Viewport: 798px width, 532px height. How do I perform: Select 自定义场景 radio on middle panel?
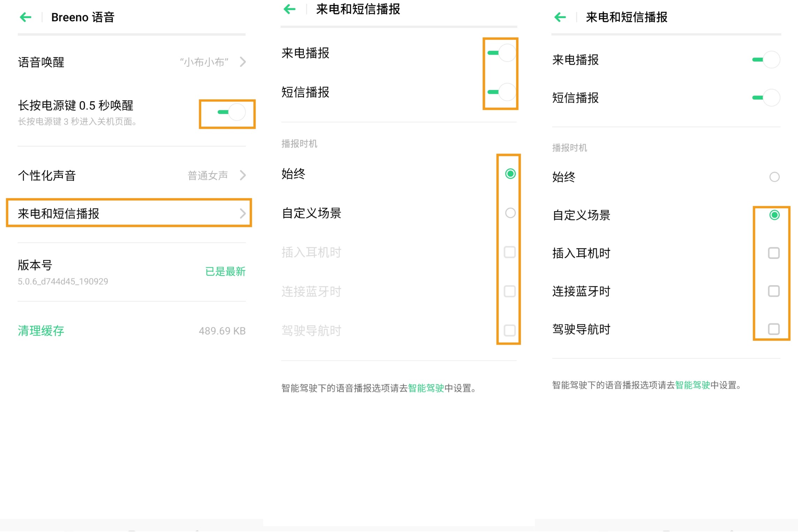510,213
